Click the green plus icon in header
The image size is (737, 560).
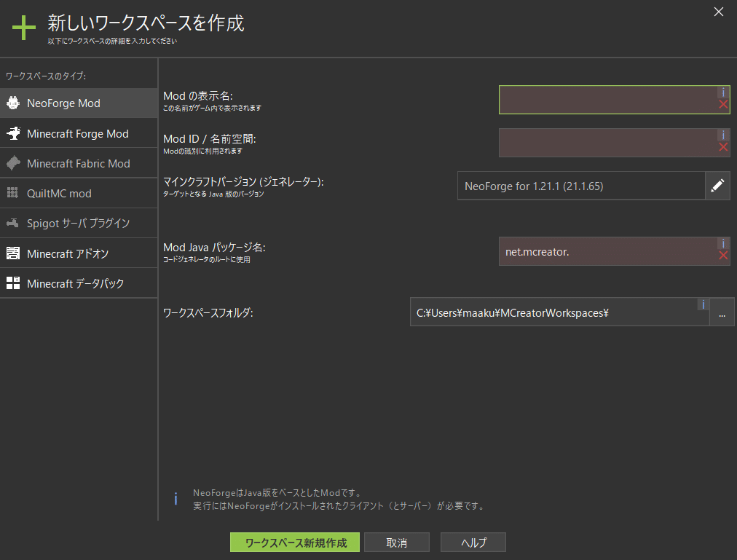[x=24, y=28]
